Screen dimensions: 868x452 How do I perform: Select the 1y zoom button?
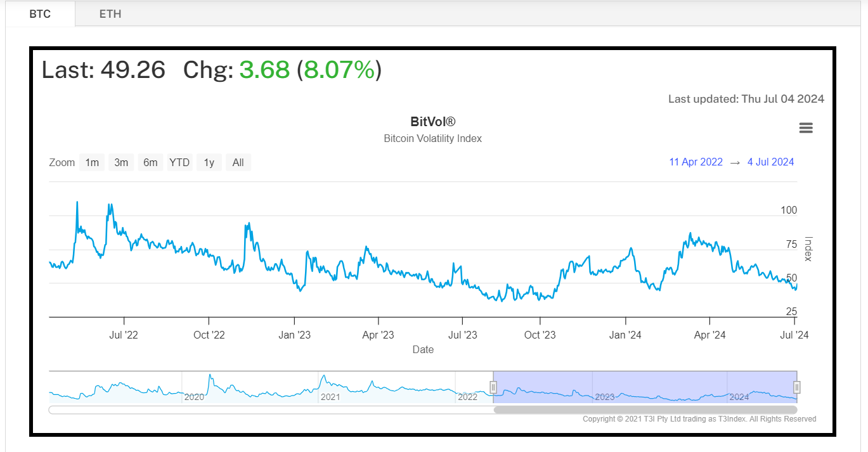point(209,163)
